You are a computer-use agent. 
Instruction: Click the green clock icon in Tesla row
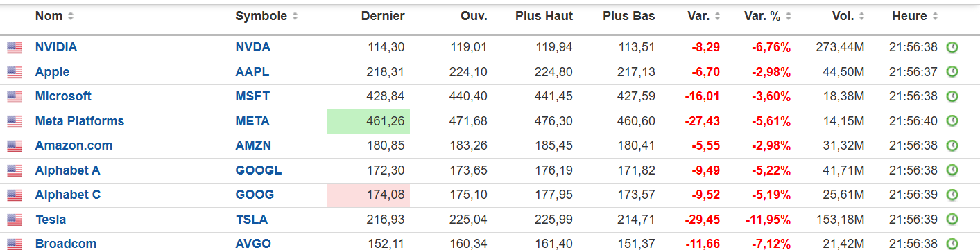[x=953, y=220]
